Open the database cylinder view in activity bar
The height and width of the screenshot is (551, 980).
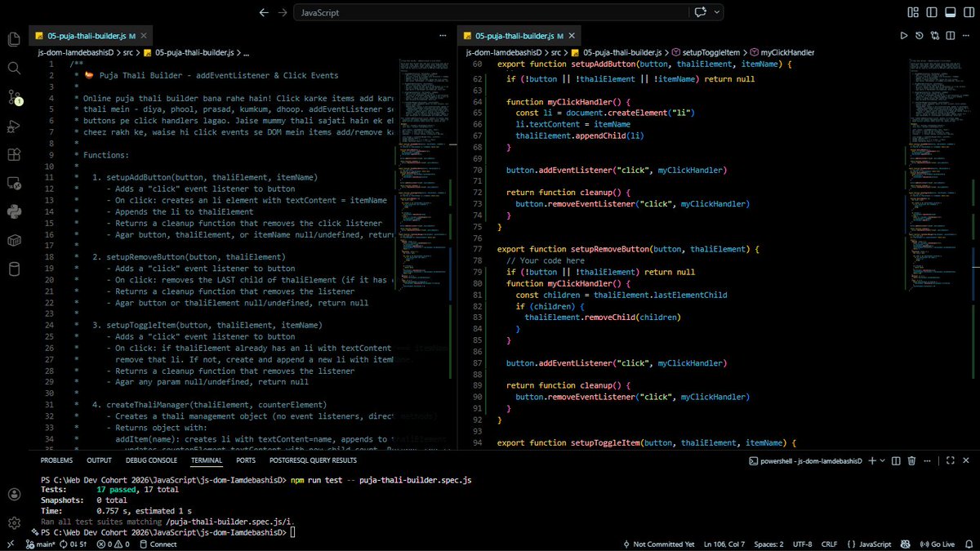(13, 269)
